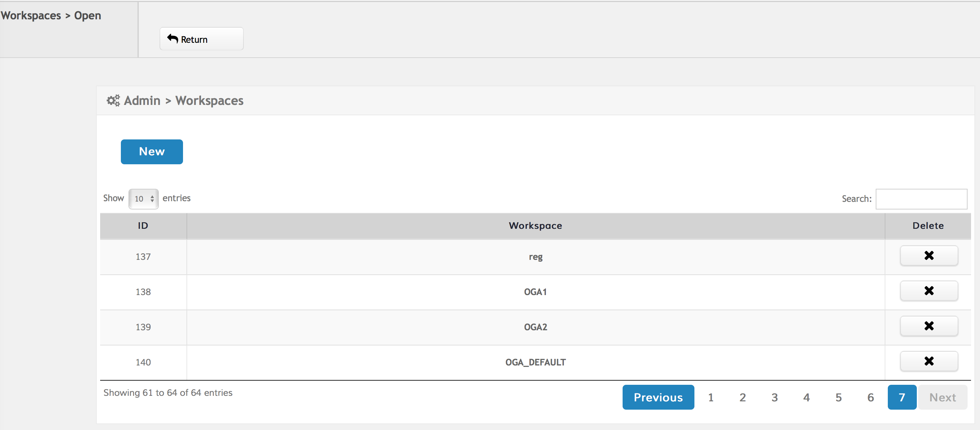Create a New workspace
This screenshot has height=430, width=980.
point(152,152)
